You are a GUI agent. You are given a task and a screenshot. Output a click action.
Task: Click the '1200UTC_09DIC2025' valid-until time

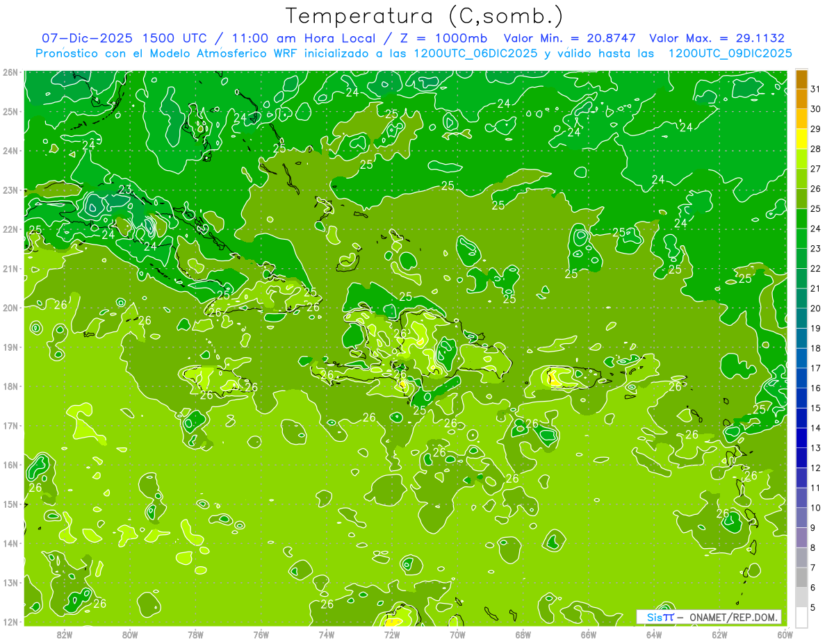pos(730,53)
